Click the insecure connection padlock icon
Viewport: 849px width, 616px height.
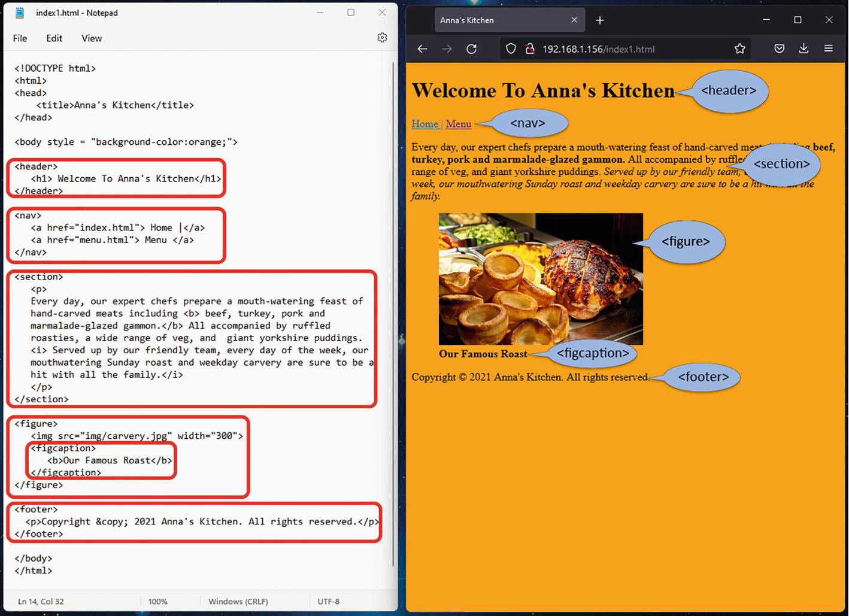[x=529, y=49]
